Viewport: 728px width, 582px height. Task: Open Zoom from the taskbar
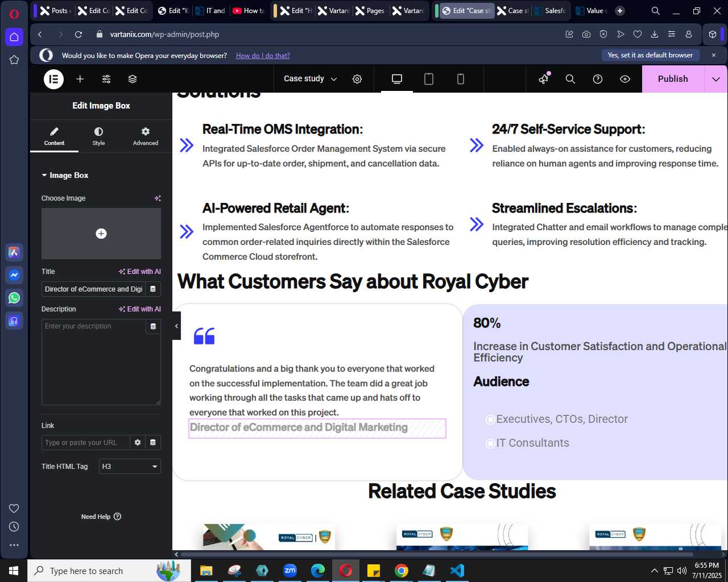(x=290, y=571)
